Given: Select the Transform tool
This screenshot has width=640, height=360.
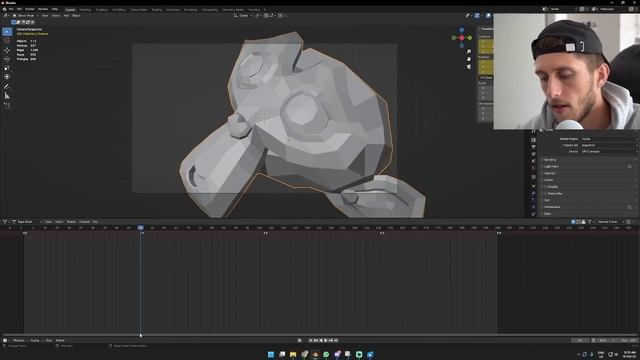Looking at the screenshot, I should pos(7,77).
